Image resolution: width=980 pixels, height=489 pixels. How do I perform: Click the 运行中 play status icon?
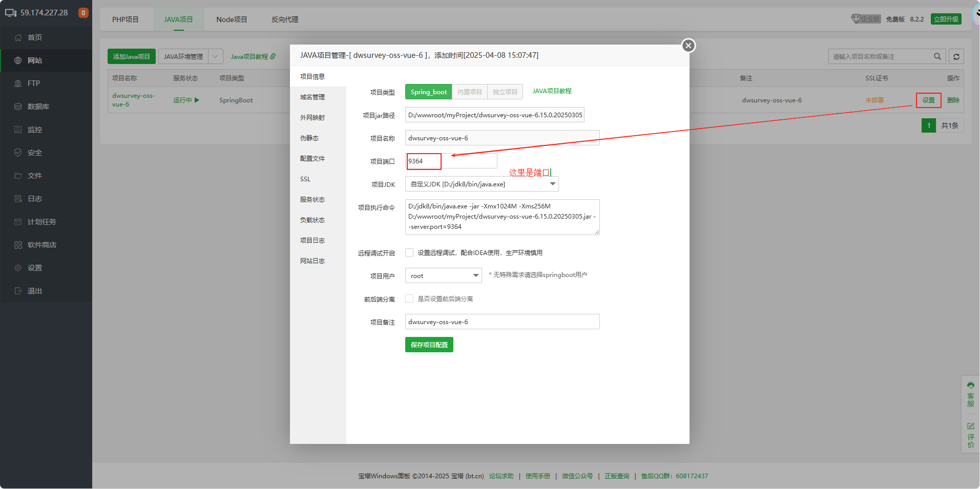click(197, 100)
